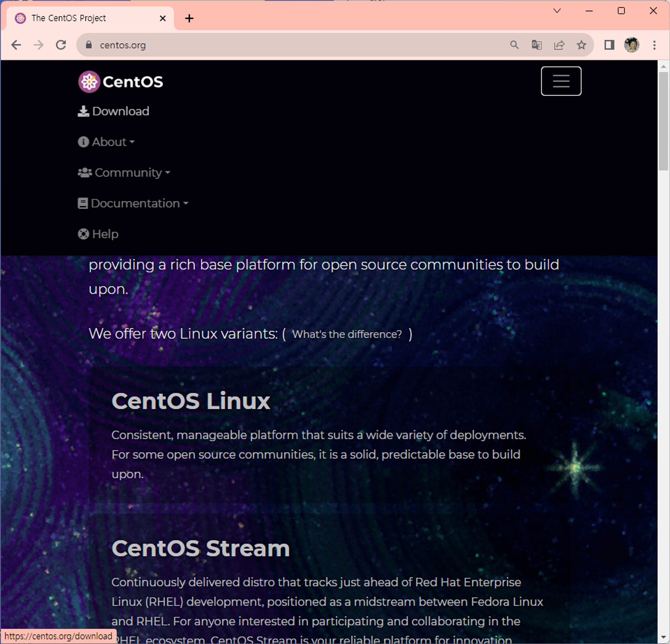670x644 pixels.
Task: Bookmark this page with star icon
Action: tap(581, 45)
